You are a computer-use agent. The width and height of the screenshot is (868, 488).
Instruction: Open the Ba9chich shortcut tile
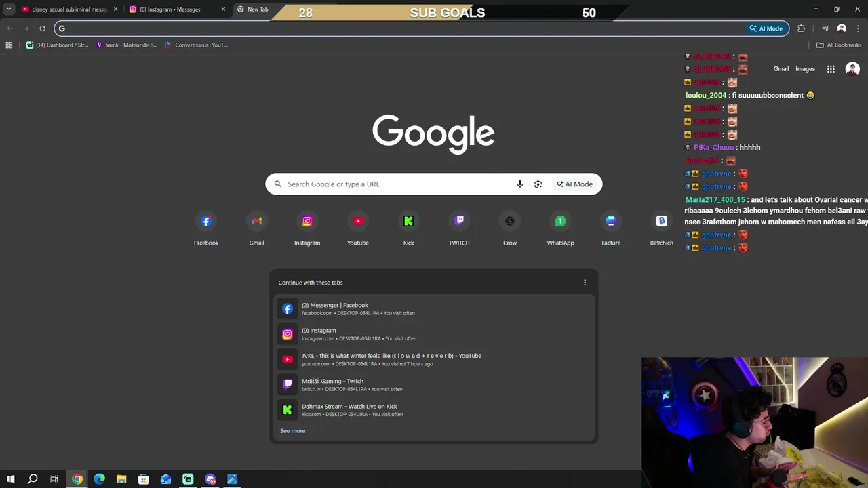(662, 229)
